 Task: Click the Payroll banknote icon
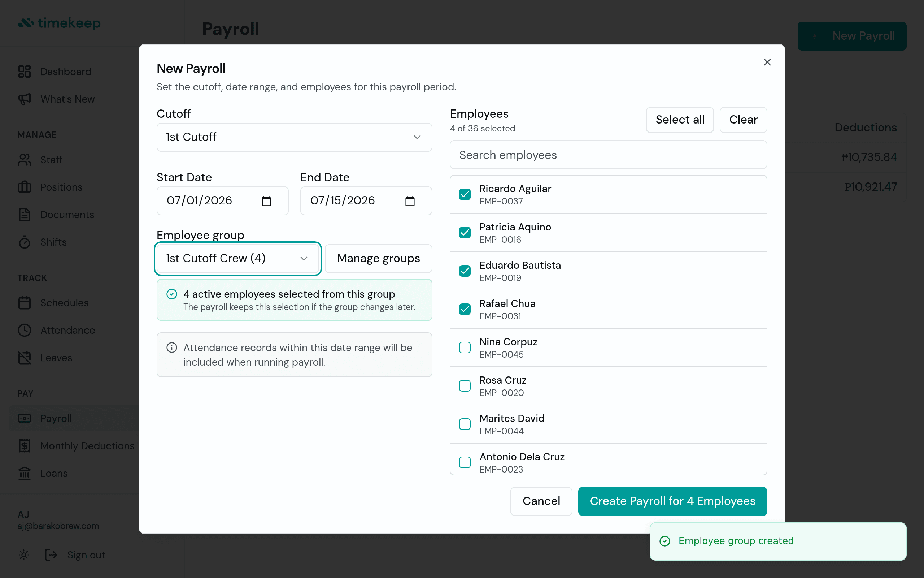point(25,418)
